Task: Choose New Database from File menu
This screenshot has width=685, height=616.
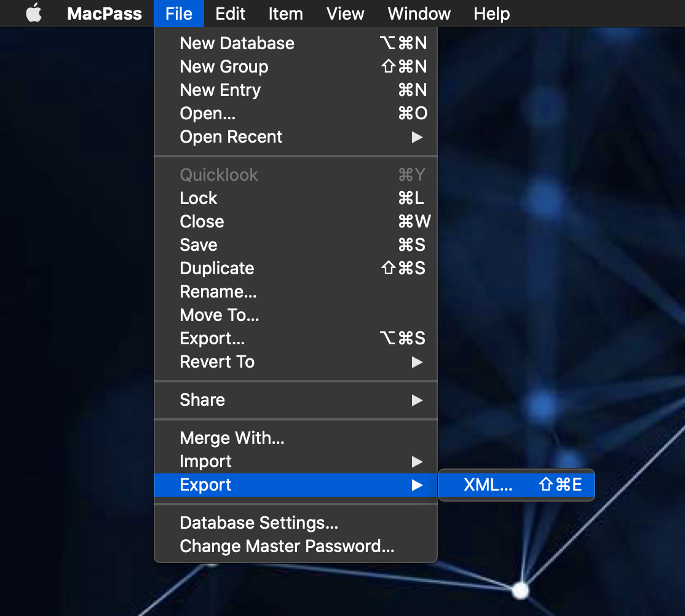Action: point(237,43)
